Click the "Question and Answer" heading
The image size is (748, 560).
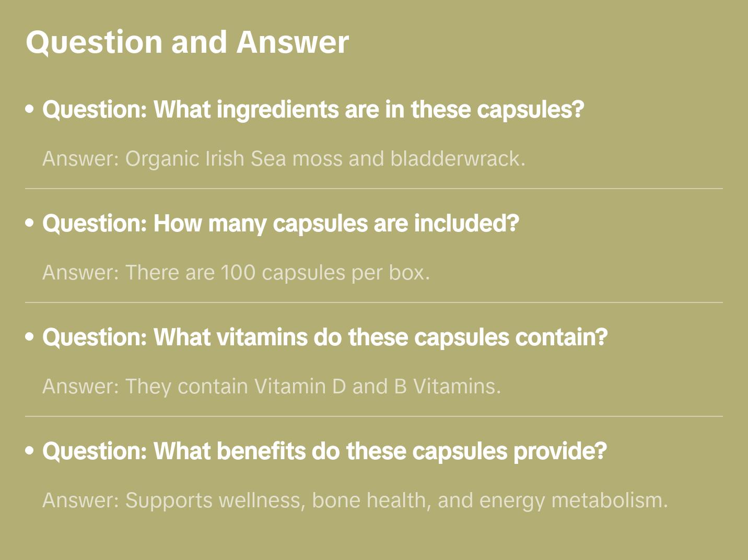[x=187, y=42]
